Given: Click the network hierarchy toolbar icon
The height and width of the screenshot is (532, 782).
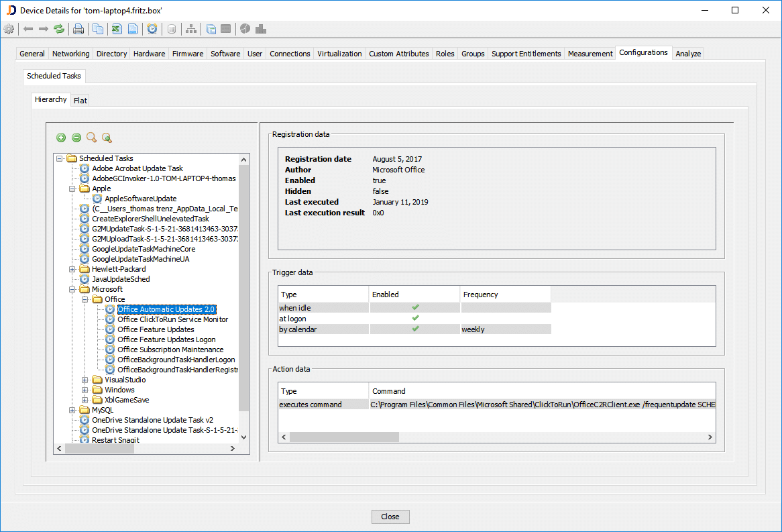Looking at the screenshot, I should click(x=191, y=29).
